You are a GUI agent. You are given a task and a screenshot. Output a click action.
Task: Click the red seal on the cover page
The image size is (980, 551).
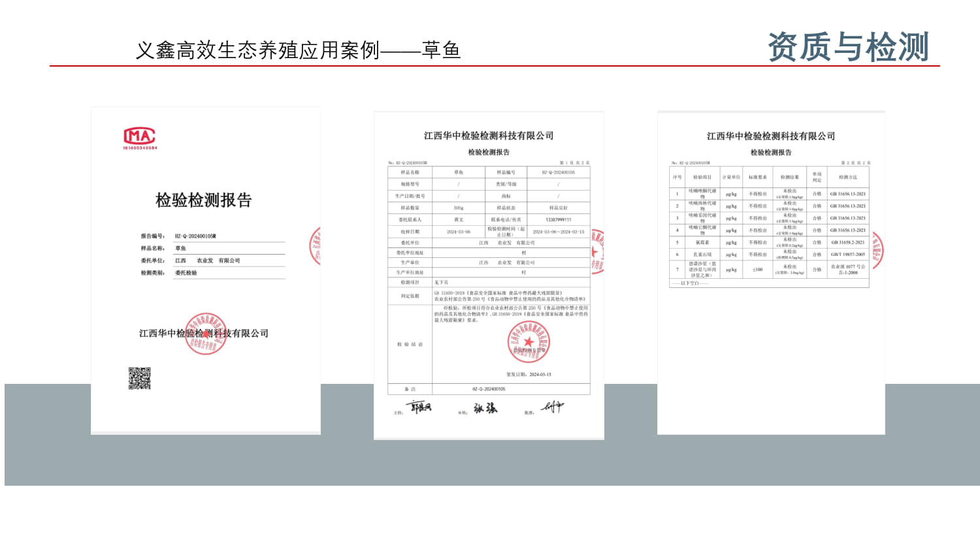tap(206, 334)
